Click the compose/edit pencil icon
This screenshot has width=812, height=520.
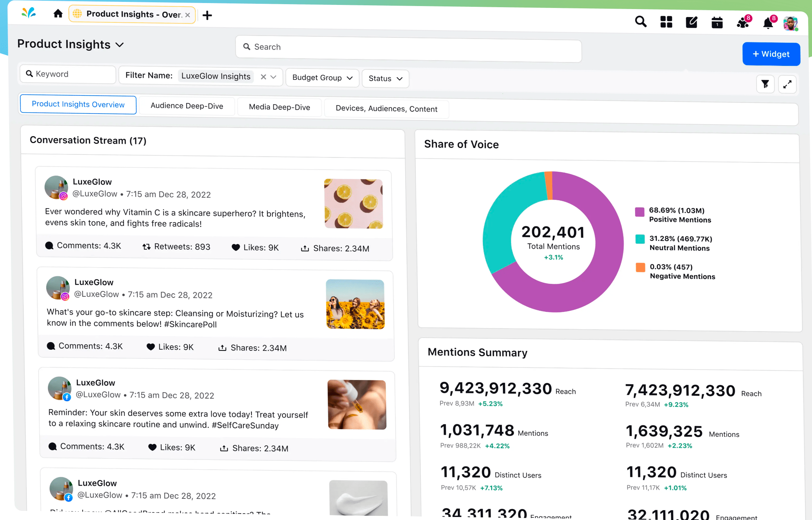[692, 22]
